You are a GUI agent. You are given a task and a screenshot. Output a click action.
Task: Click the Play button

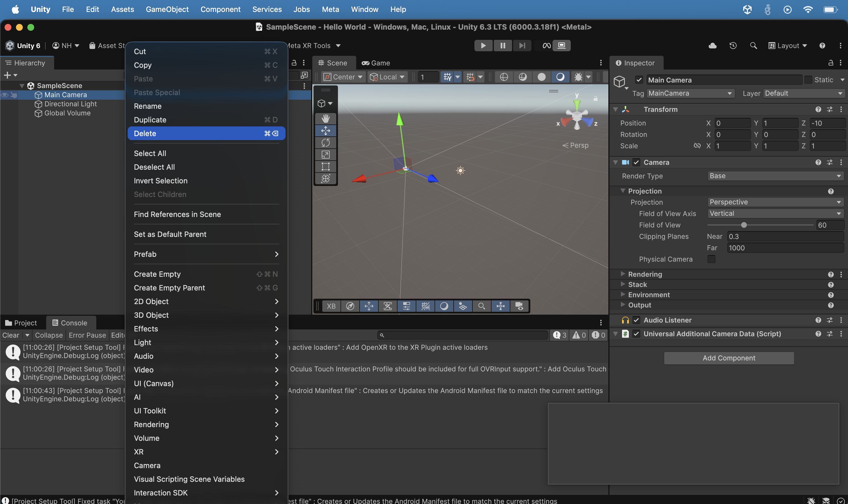coord(483,46)
